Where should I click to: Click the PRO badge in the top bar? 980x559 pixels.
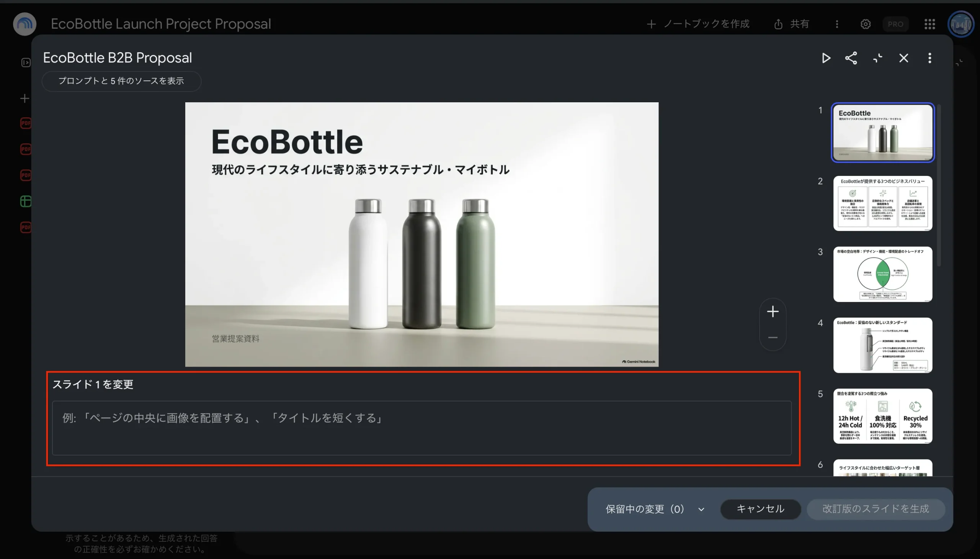(x=895, y=24)
